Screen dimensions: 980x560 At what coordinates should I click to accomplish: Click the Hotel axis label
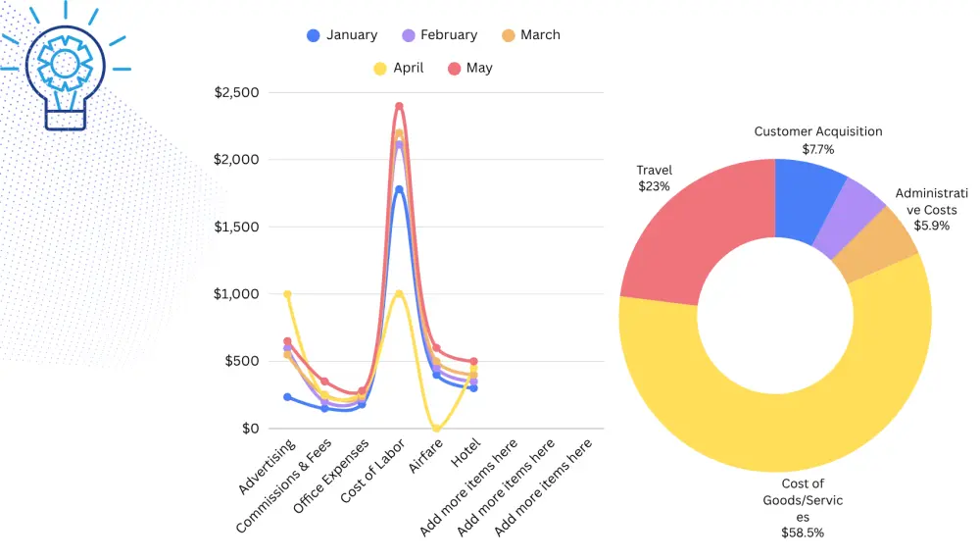[465, 453]
